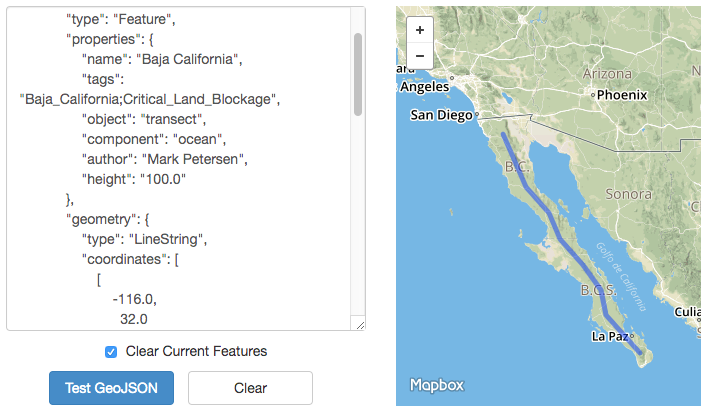Click the Sonora label on the map
The width and height of the screenshot is (701, 406).
click(x=628, y=194)
